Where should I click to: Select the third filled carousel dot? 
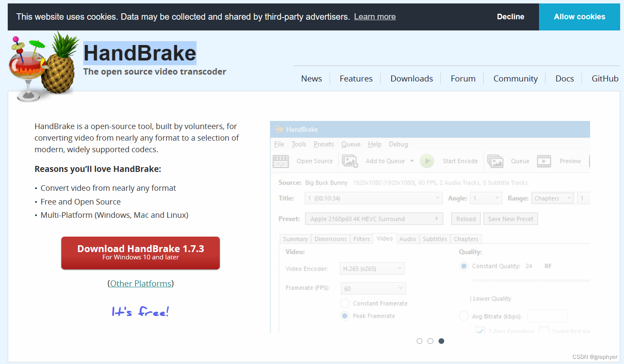point(441,341)
